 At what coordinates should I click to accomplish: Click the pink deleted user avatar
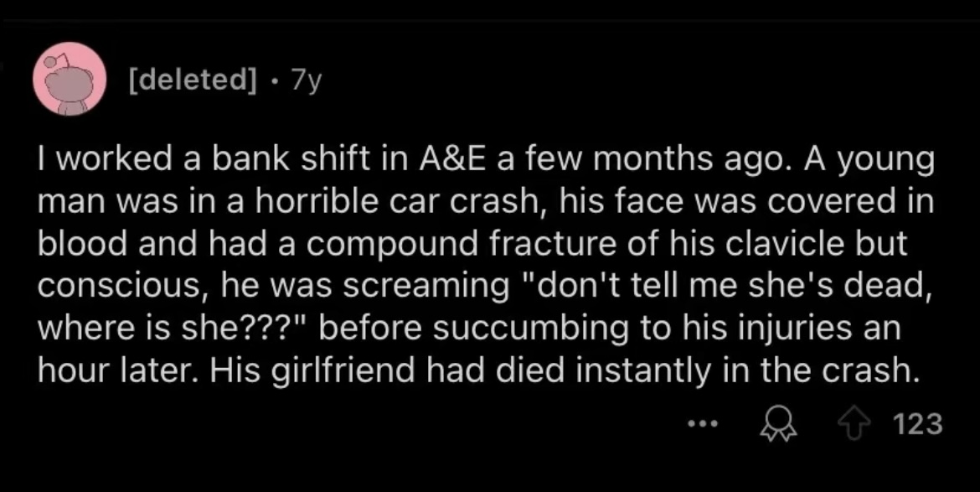point(69,78)
